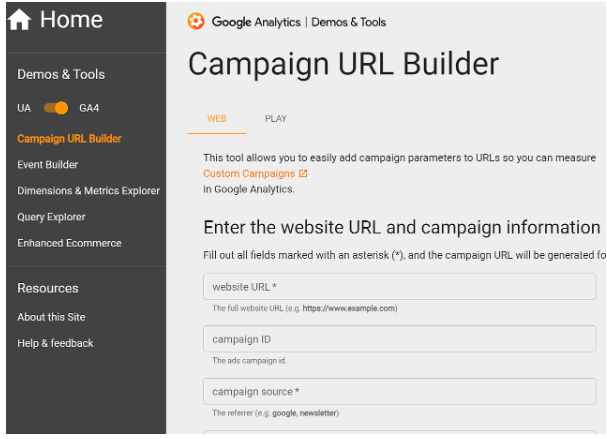The width and height of the screenshot is (607, 439).
Task: Click the UA label next to switch
Action: [24, 108]
